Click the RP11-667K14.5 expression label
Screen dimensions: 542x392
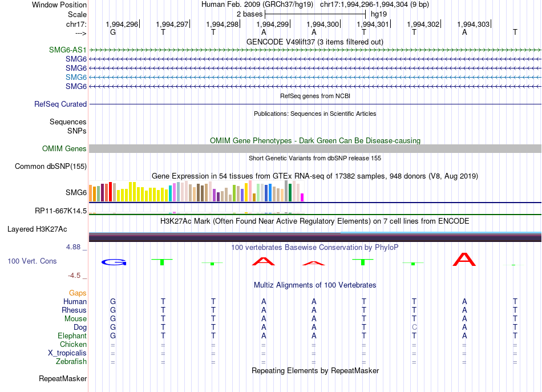(61, 211)
